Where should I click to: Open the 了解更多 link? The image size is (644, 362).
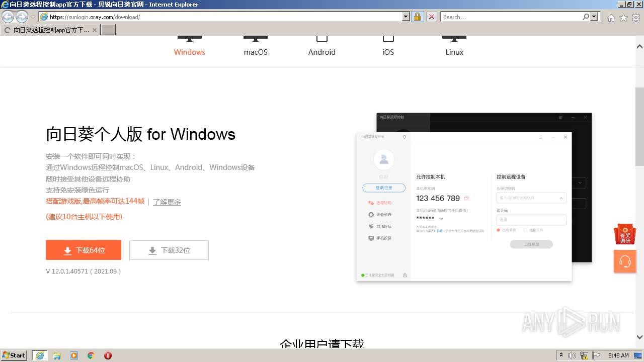[x=167, y=202]
